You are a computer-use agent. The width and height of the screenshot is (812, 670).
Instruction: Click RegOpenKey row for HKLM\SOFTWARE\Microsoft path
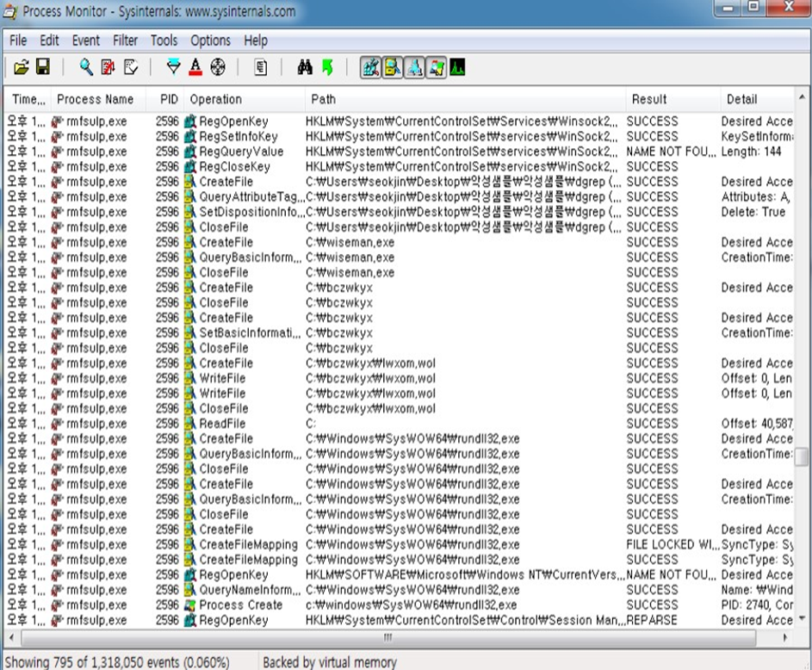click(x=399, y=574)
